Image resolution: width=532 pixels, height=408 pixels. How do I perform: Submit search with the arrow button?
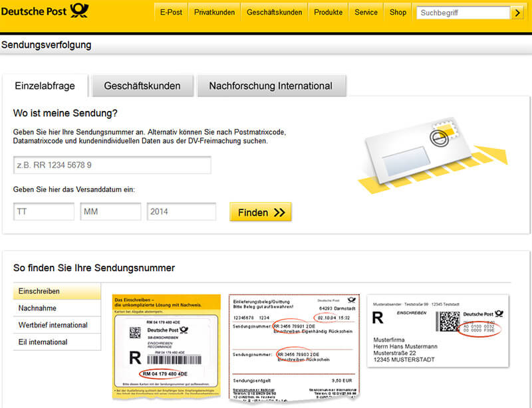517,13
